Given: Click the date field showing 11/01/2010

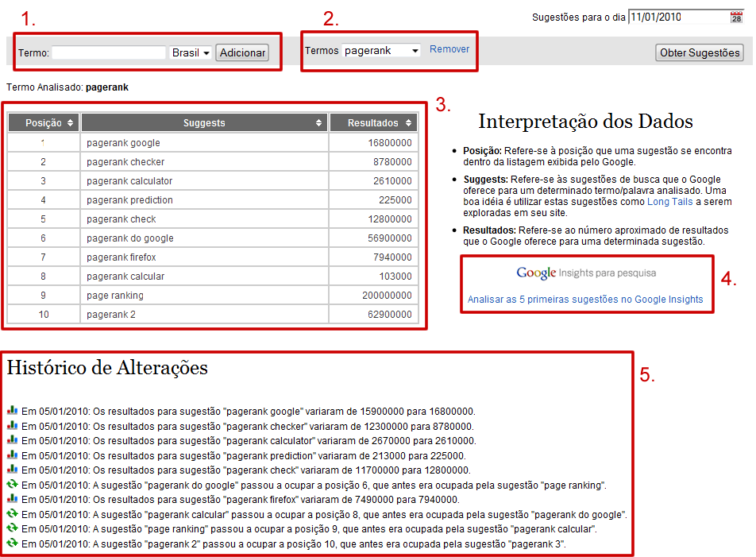Looking at the screenshot, I should pos(677,17).
